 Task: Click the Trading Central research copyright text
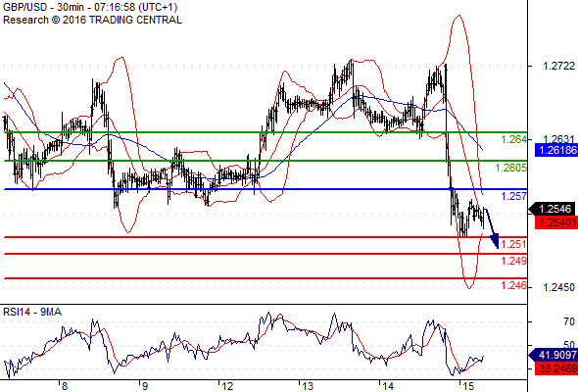pyautogui.click(x=92, y=20)
